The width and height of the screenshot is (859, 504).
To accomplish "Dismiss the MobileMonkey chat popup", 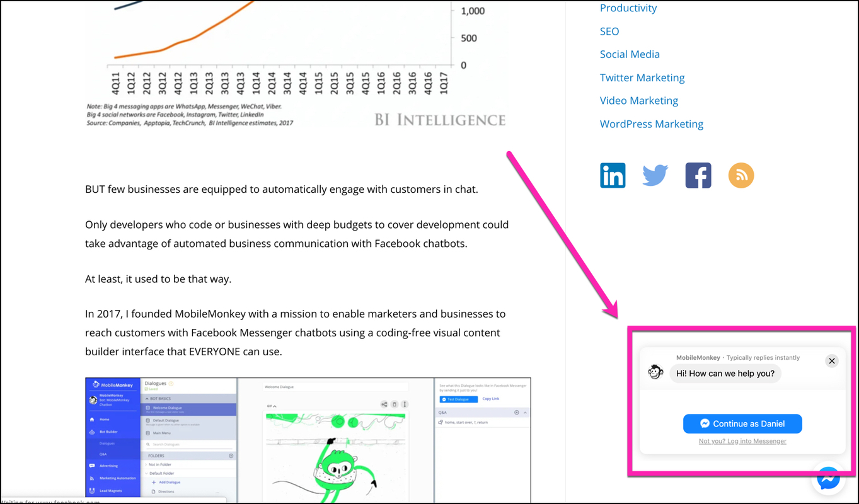I will pyautogui.click(x=831, y=361).
